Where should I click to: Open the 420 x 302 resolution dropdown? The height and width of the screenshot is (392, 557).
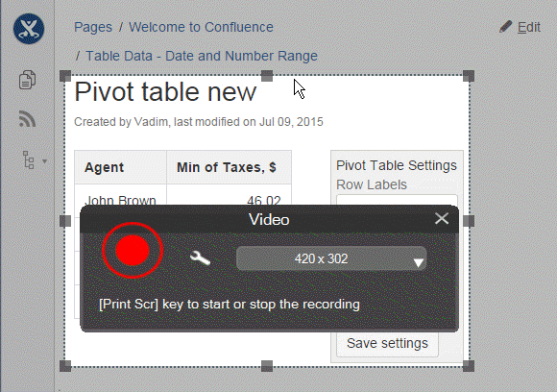pyautogui.click(x=331, y=258)
